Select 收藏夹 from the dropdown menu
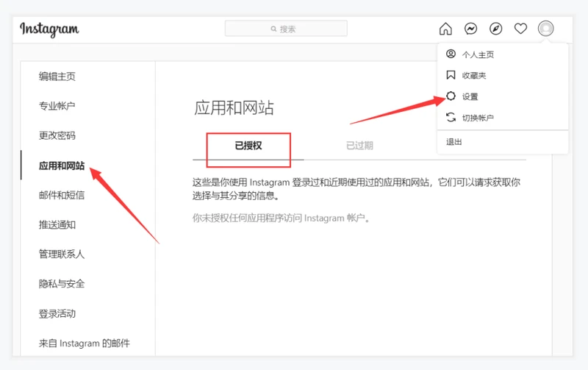The width and height of the screenshot is (588, 370). coord(503,76)
